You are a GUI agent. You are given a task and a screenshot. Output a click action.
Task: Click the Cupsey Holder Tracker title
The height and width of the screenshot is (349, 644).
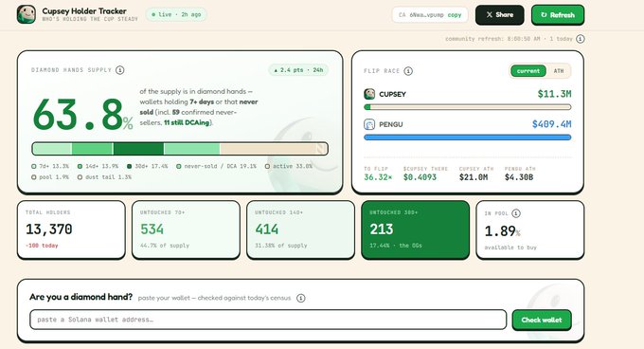[x=84, y=11]
